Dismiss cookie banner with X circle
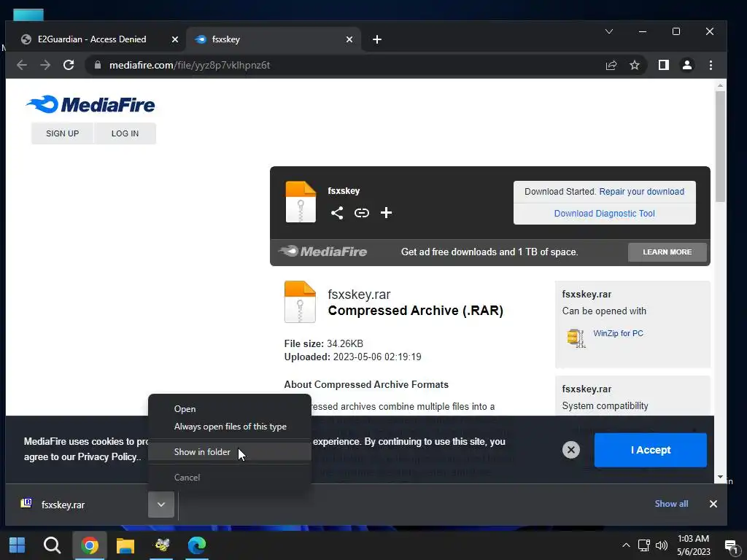Viewport: 747px width, 560px height. (x=570, y=450)
